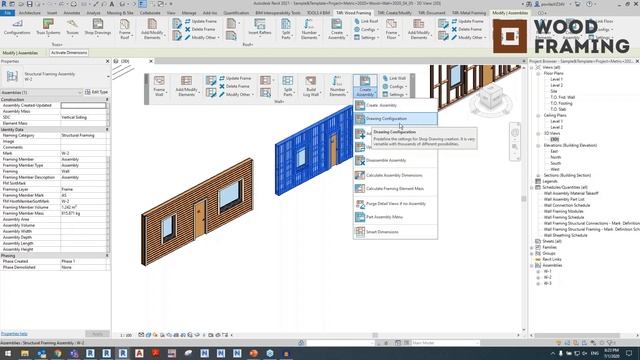Screen dimensions: 640x360
Task: Open Configurations in the Truss+ panel
Action: point(17,27)
